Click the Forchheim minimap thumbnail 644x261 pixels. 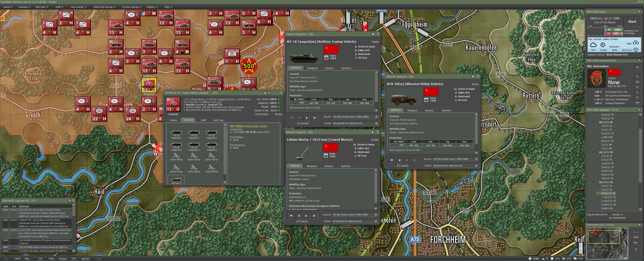click(x=607, y=243)
